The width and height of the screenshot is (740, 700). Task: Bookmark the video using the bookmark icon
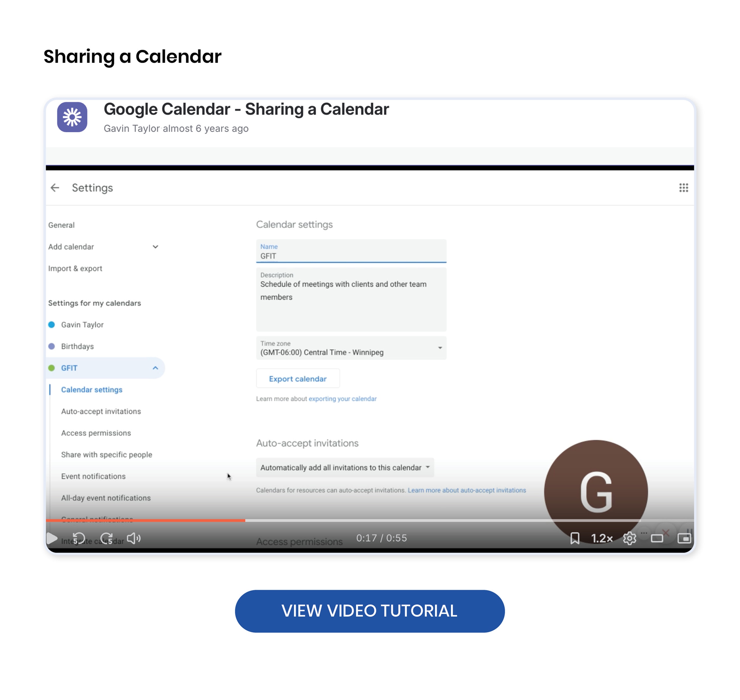[x=575, y=538]
